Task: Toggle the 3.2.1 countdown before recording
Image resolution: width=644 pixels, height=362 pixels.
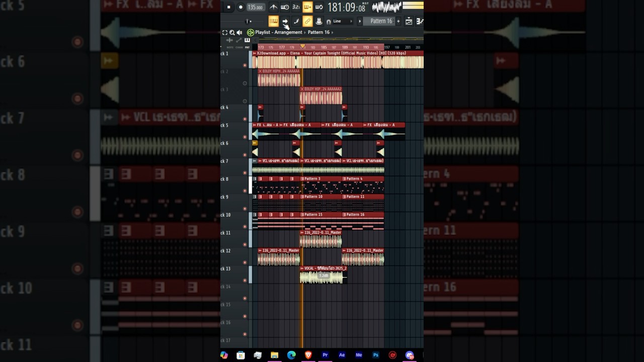Action: pyautogui.click(x=296, y=7)
